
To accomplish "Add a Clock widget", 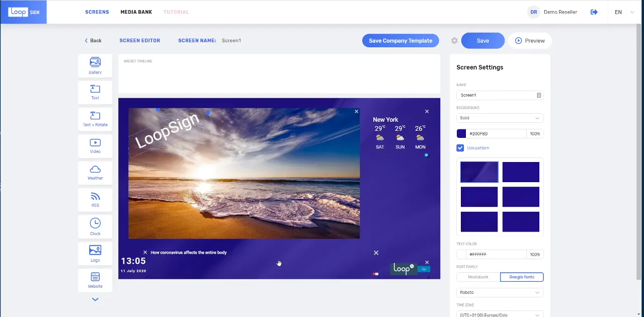I will [x=95, y=226].
